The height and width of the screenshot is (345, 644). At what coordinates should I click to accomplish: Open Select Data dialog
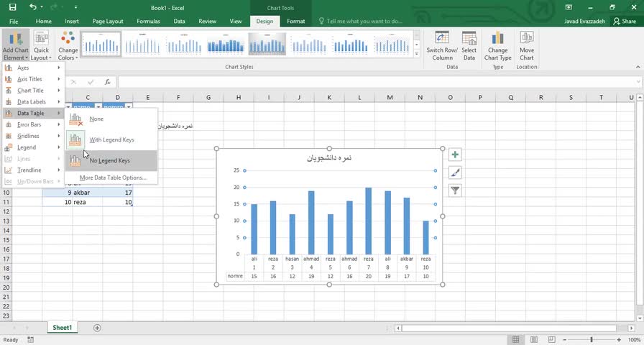[x=469, y=45]
